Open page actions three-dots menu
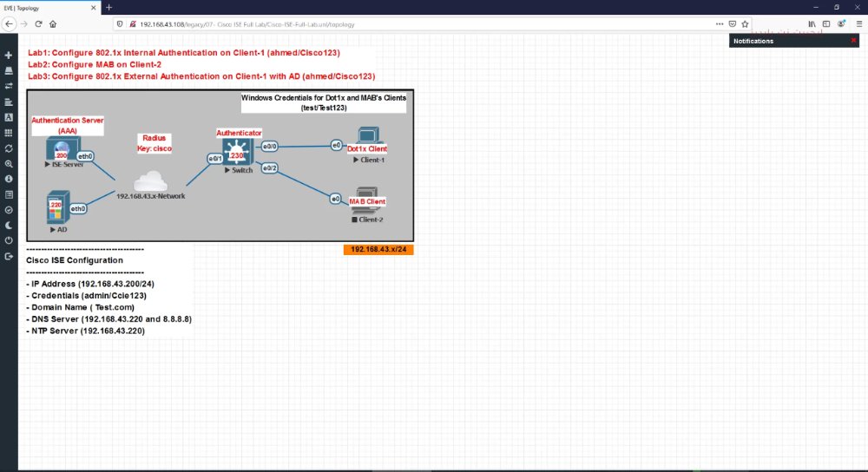The image size is (868, 472). pos(719,23)
